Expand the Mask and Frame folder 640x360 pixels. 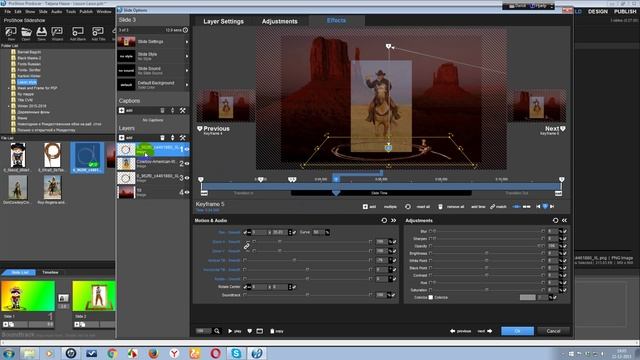[9, 88]
